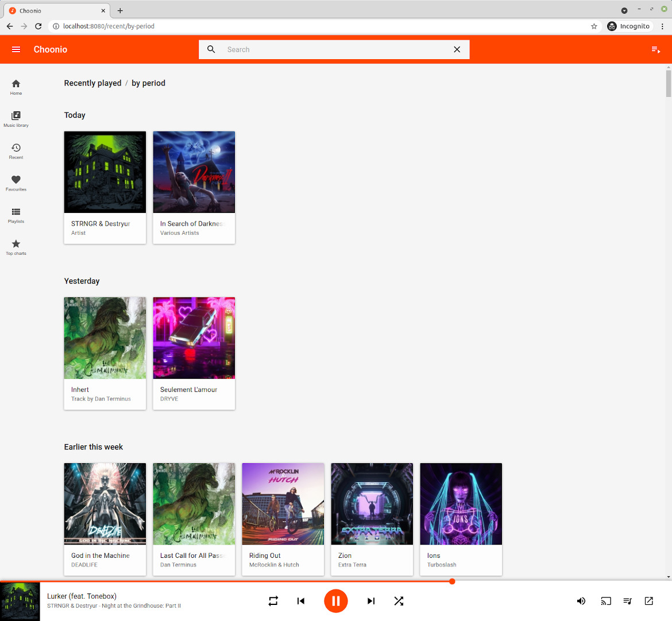Click the open in new window icon
The width and height of the screenshot is (672, 621).
pos(649,601)
